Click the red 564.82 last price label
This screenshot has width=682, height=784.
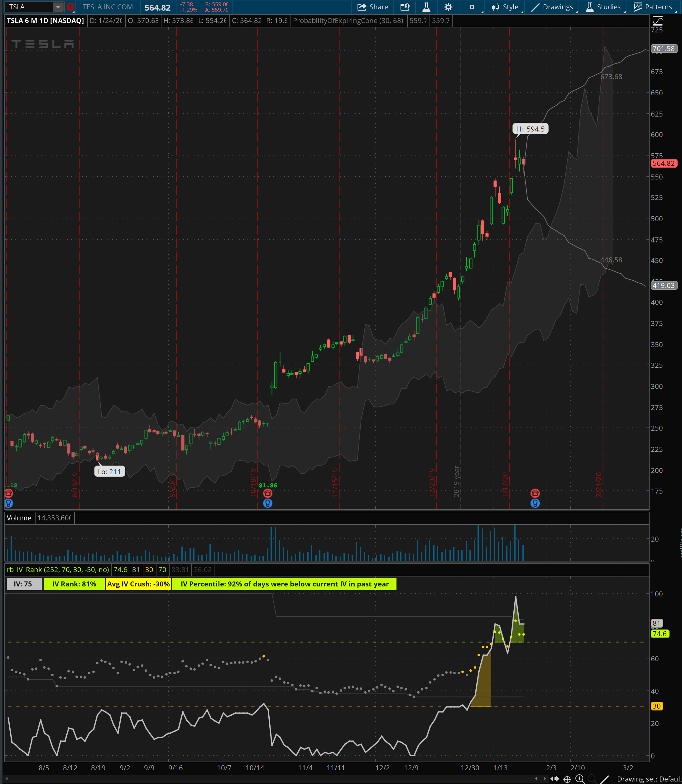click(x=664, y=163)
